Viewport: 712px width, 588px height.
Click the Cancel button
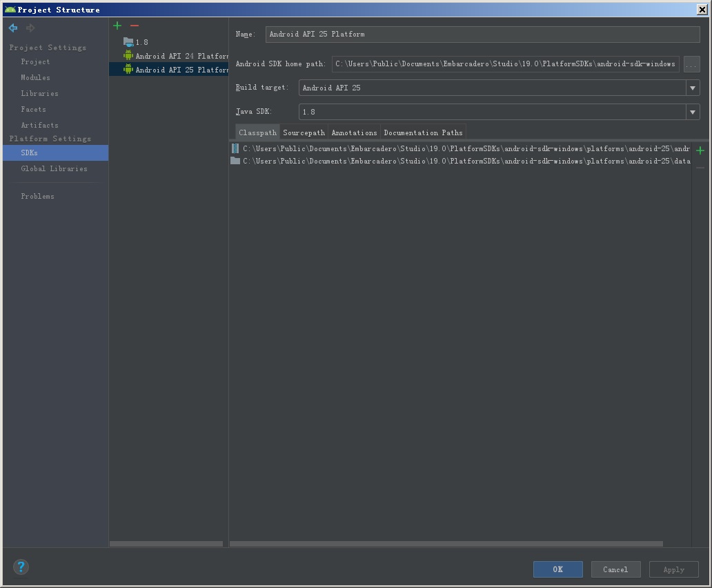(615, 569)
